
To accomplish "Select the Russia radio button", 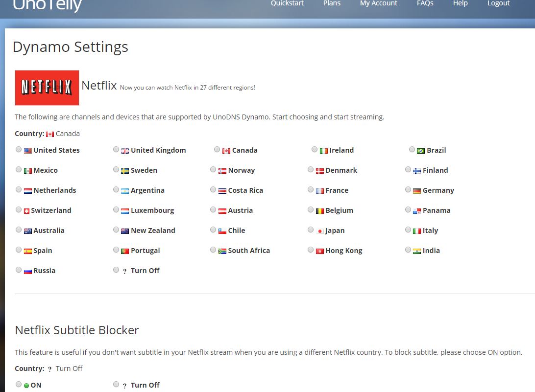I will point(19,270).
